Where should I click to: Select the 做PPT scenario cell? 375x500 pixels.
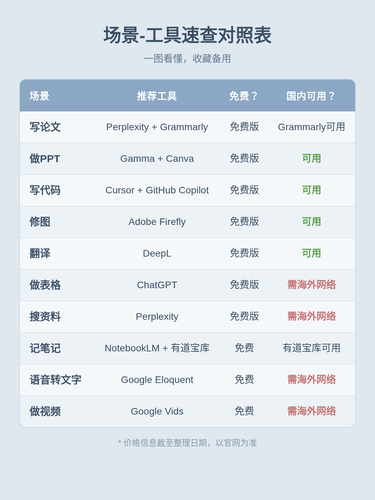(x=45, y=159)
